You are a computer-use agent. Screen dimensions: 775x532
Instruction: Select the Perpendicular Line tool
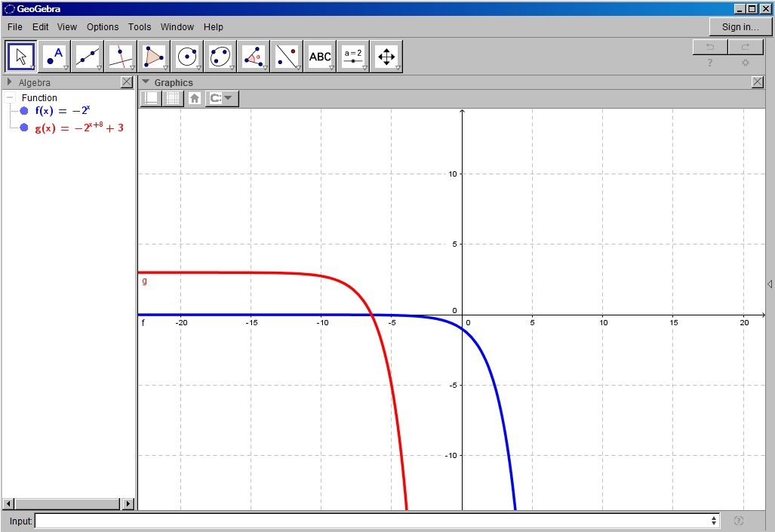pos(121,57)
